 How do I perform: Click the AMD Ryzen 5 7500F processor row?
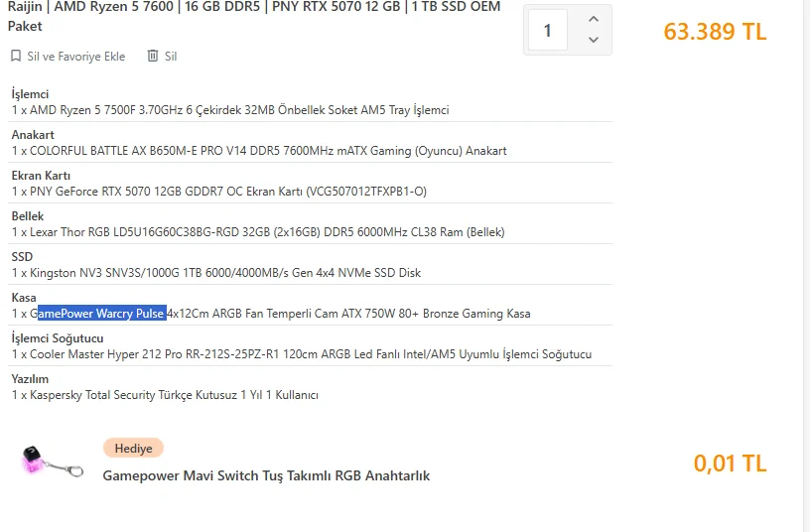click(x=230, y=110)
